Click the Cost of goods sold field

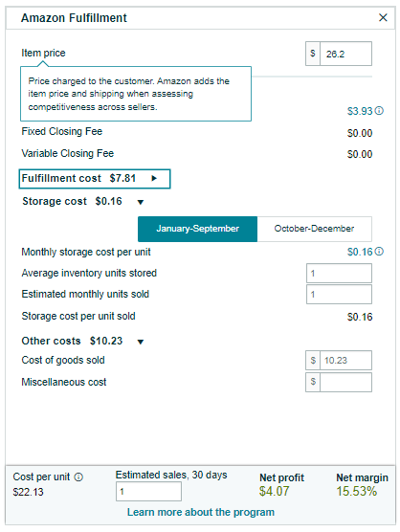pyautogui.click(x=345, y=361)
